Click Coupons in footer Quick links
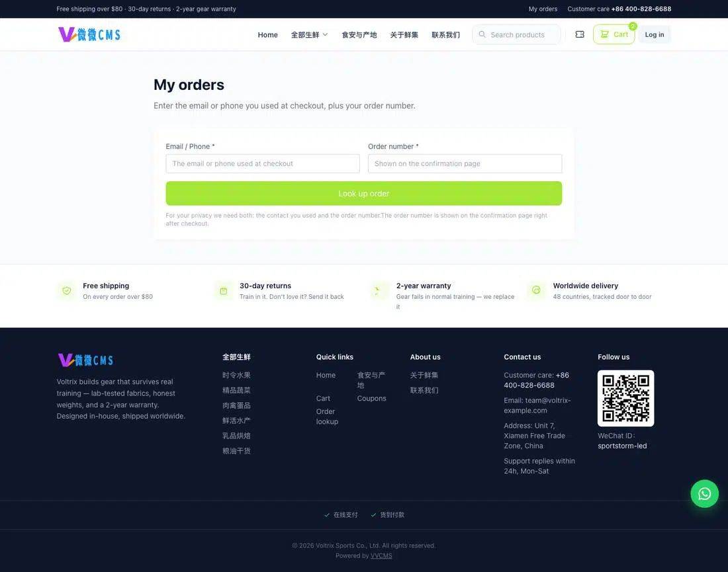 pyautogui.click(x=371, y=399)
